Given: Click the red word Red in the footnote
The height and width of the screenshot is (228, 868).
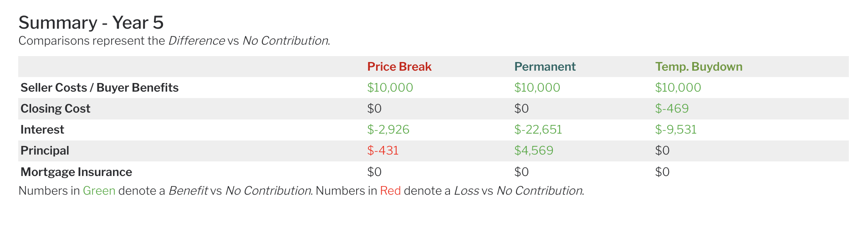Looking at the screenshot, I should (390, 191).
